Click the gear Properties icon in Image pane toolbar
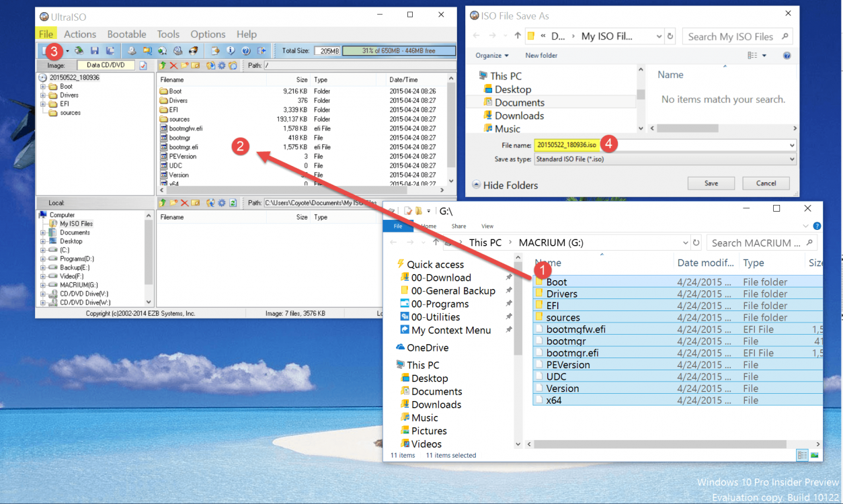 (221, 65)
